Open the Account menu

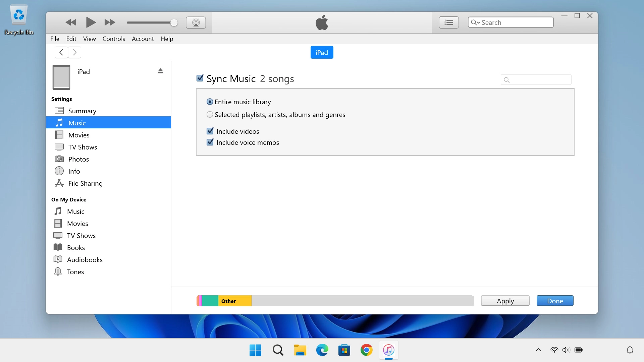(143, 39)
